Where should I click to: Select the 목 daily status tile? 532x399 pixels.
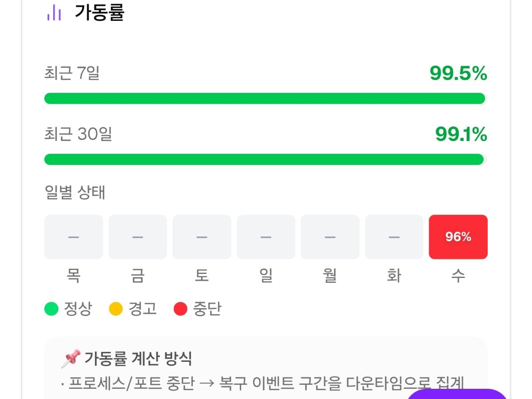(74, 237)
